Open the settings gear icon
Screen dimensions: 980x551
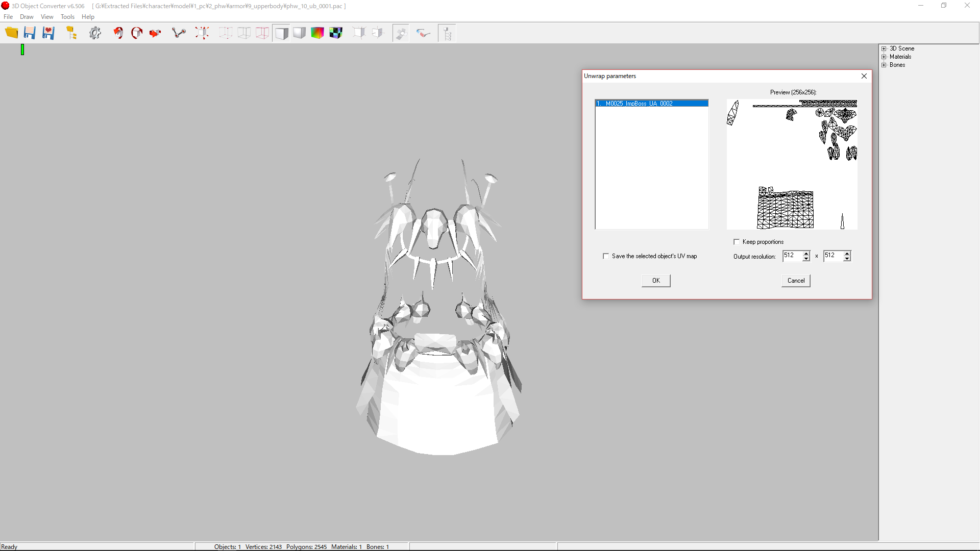pyautogui.click(x=95, y=33)
